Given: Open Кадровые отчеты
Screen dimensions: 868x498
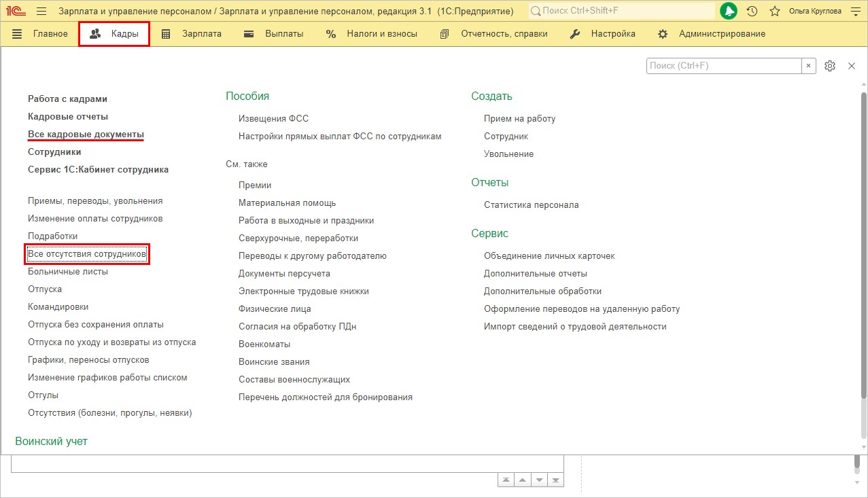Looking at the screenshot, I should [x=68, y=117].
